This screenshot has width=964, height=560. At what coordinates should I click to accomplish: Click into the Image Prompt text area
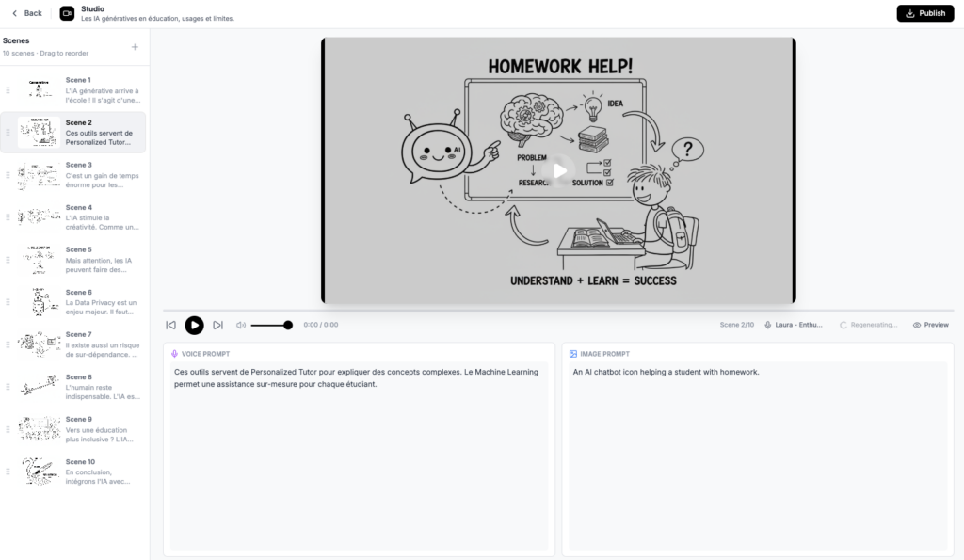coord(757,452)
